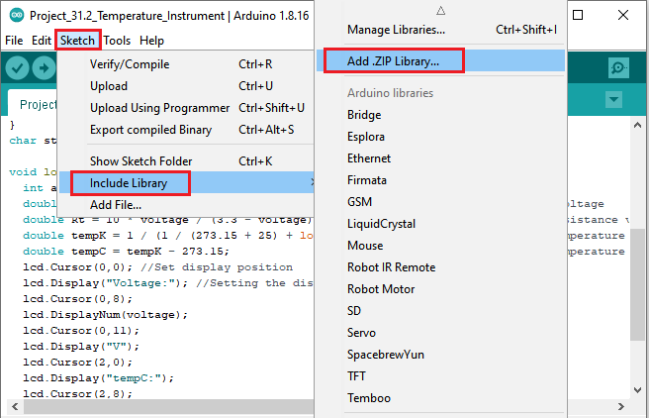The image size is (650, 418).
Task: Click the Verify checkmark toolbar icon
Action: (17, 68)
